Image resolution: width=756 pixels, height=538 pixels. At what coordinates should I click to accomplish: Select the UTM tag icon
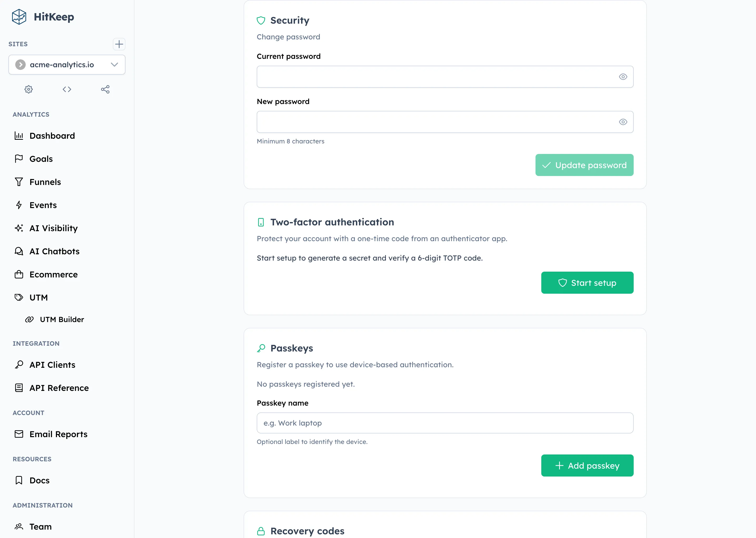click(x=19, y=297)
